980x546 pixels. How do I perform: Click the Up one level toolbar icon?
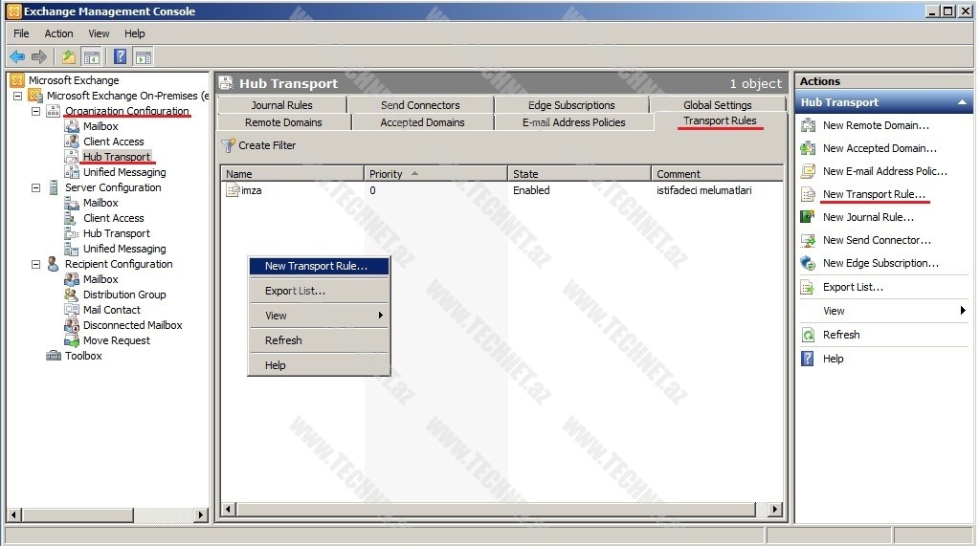[x=69, y=56]
